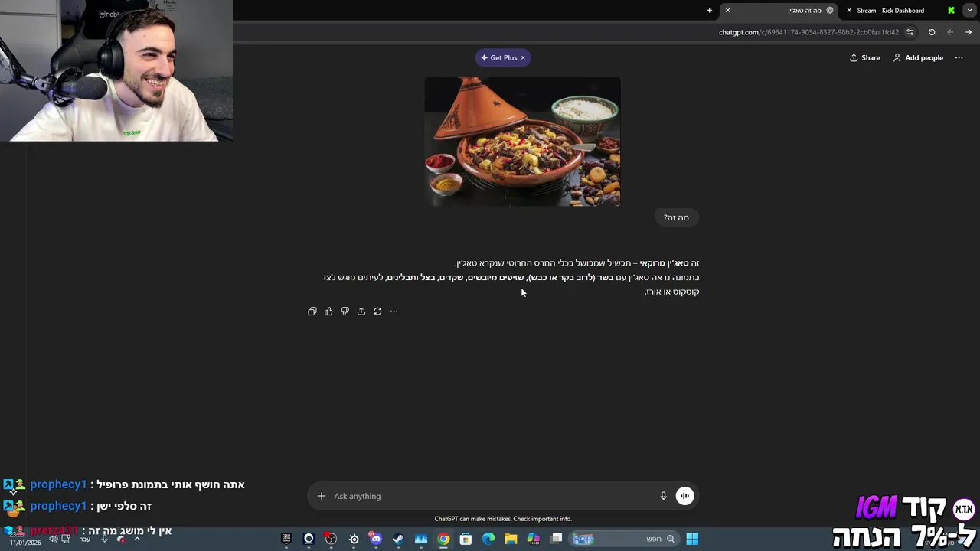This screenshot has width=980, height=551.
Task: Switch to Stream - Kick Dashboard tab
Action: [x=890, y=11]
